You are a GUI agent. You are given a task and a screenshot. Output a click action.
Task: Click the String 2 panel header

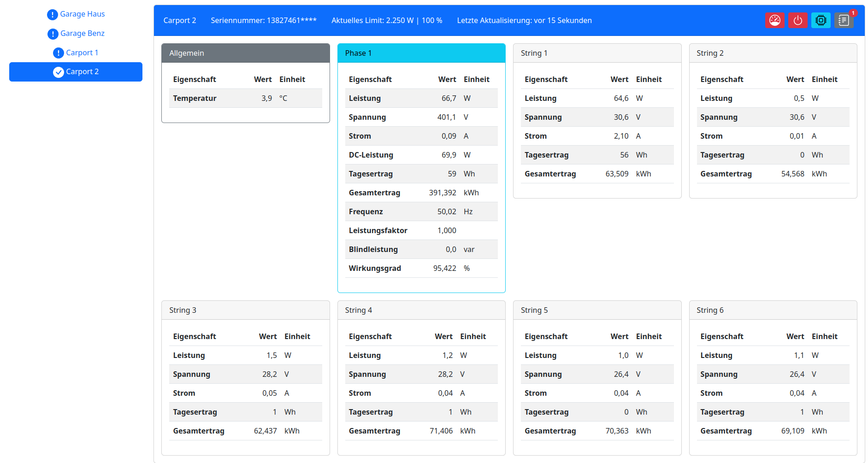coord(773,53)
